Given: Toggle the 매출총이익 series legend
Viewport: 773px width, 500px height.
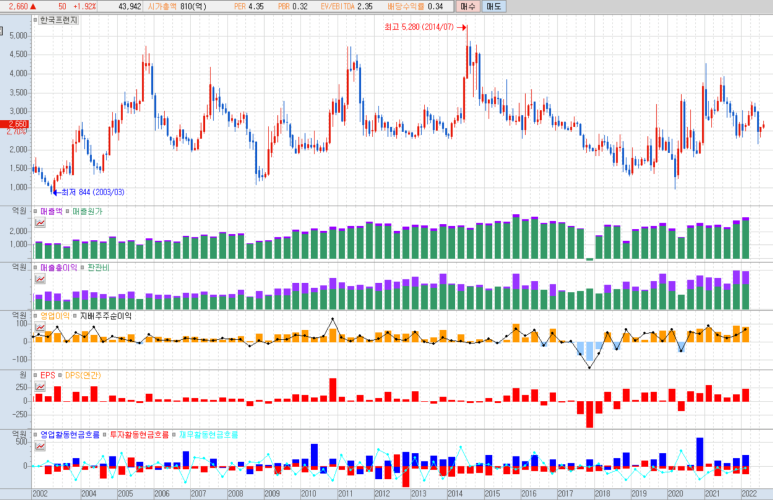Looking at the screenshot, I should [55, 267].
